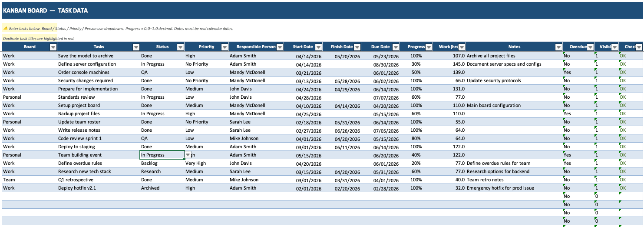Open the Priority column filter dropdown

225,47
